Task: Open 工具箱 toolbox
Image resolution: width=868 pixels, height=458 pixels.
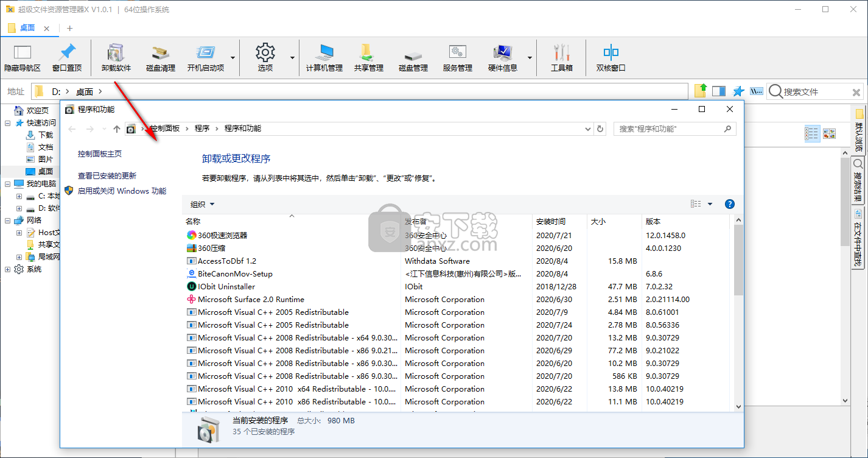Action: (x=562, y=58)
